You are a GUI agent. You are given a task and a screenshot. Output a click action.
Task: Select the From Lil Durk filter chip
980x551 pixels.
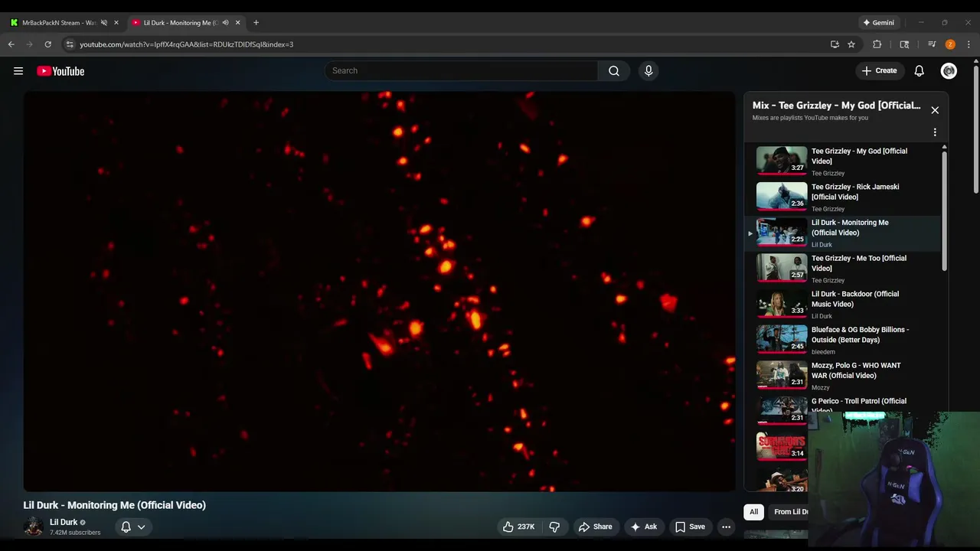(x=789, y=512)
